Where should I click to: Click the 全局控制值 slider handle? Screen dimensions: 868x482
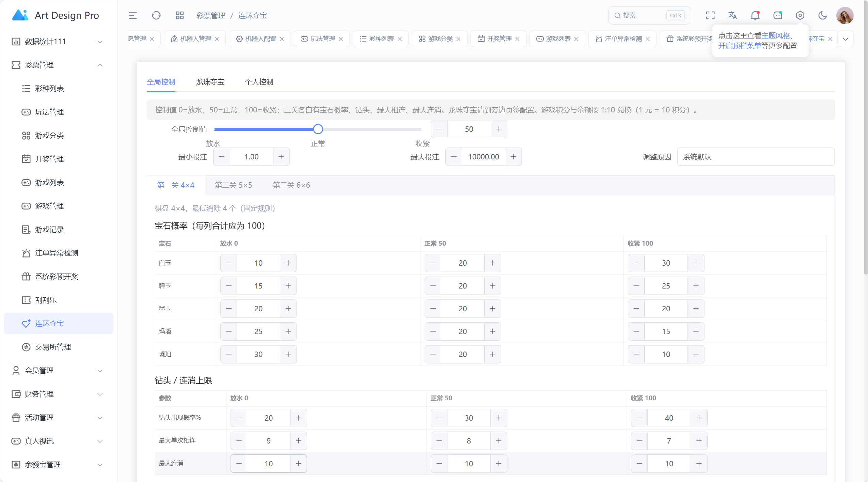pyautogui.click(x=318, y=129)
